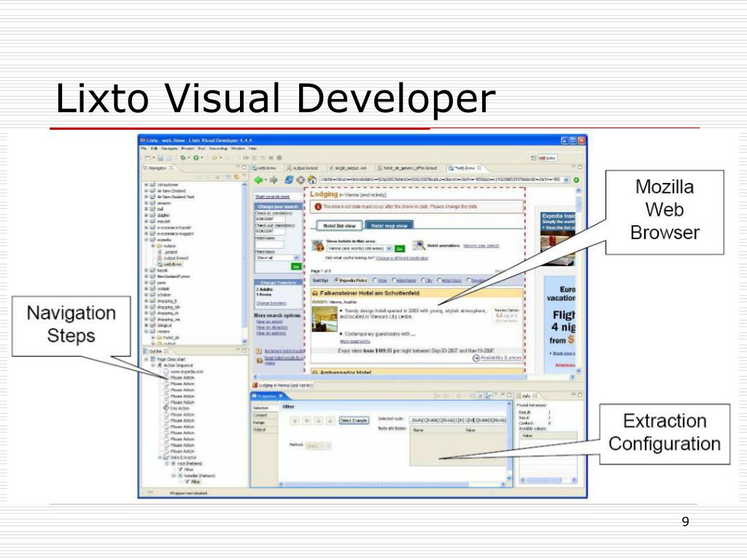Select the Price sort radio button
The height and width of the screenshot is (560, 747).
375,281
